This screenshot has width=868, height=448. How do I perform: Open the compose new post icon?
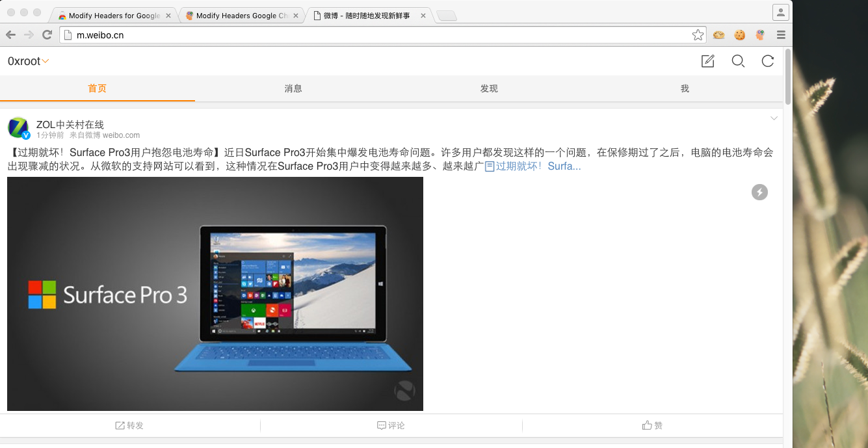(x=707, y=61)
